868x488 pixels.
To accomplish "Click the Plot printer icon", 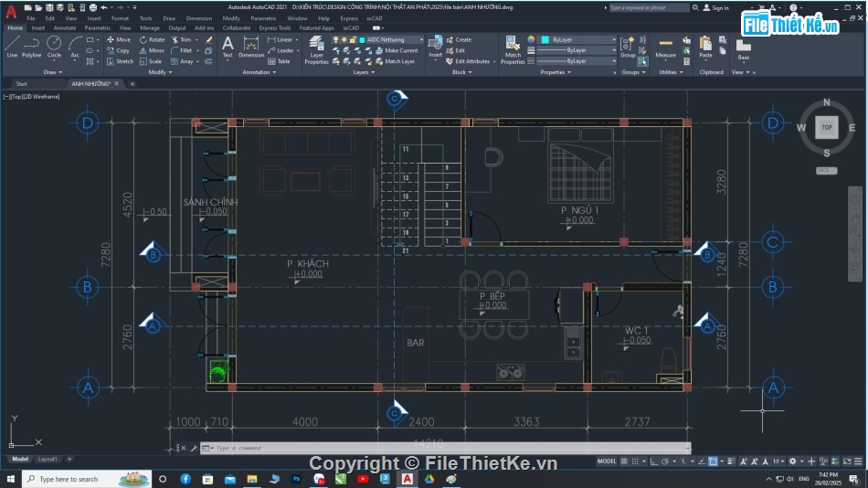I will [93, 7].
